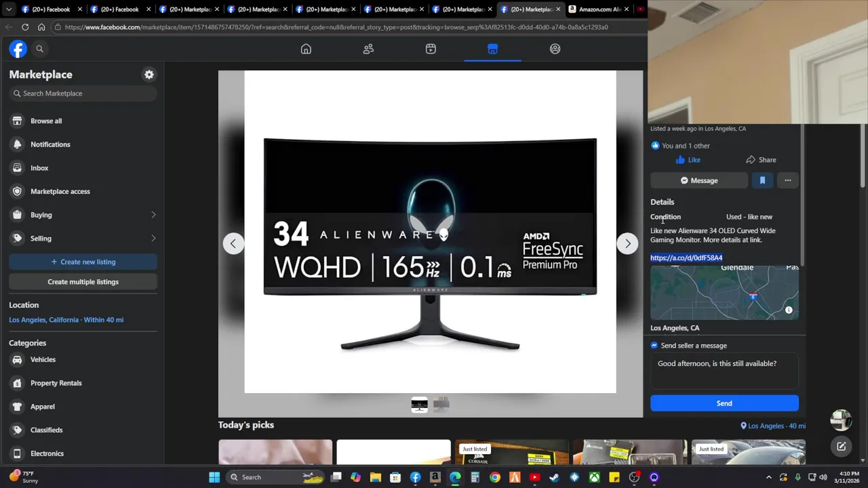Click inside Search Marketplace field
The image size is (868, 488).
[83, 94]
